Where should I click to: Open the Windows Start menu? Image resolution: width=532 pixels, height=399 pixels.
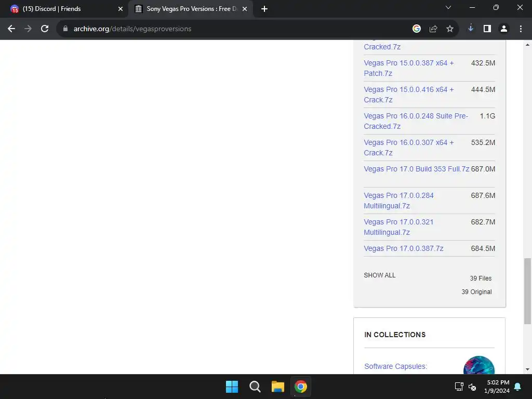coord(232,387)
